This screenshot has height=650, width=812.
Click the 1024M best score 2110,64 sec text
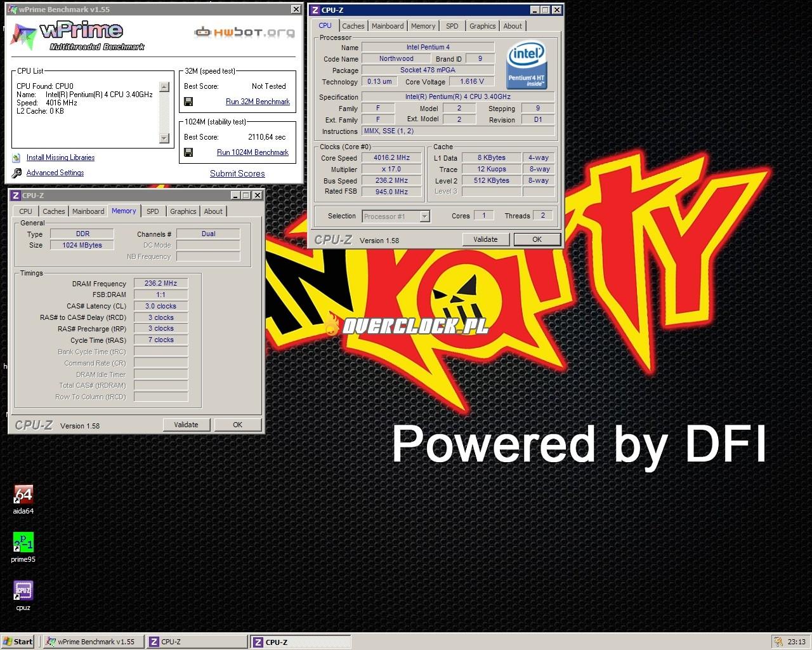point(266,137)
